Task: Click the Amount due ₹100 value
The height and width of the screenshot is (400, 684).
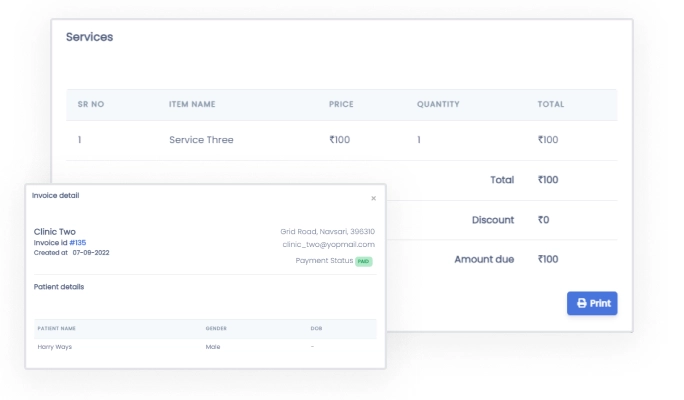Action: pyautogui.click(x=548, y=260)
